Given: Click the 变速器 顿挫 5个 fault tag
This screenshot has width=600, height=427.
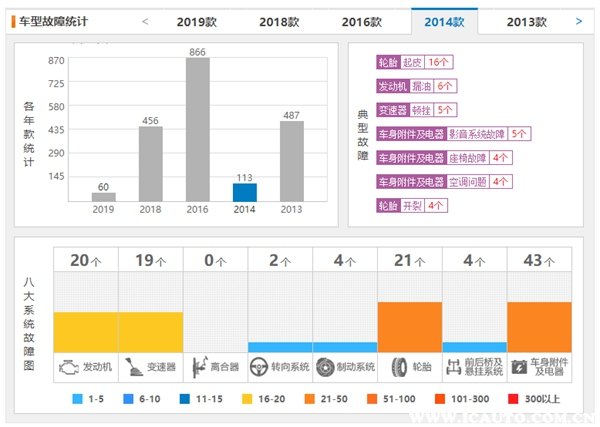Looking at the screenshot, I should click(x=416, y=110).
